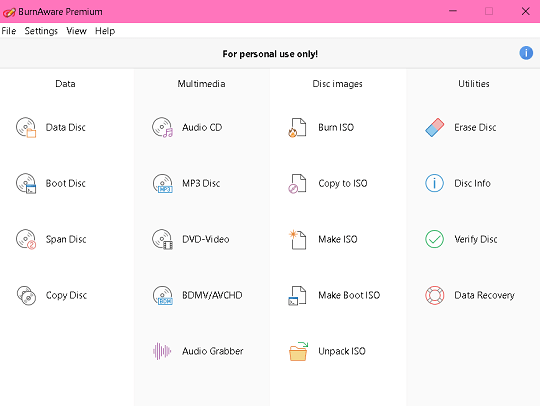Close the BurnAware Premium window
Screen dimensions: 540x406
point(526,11)
